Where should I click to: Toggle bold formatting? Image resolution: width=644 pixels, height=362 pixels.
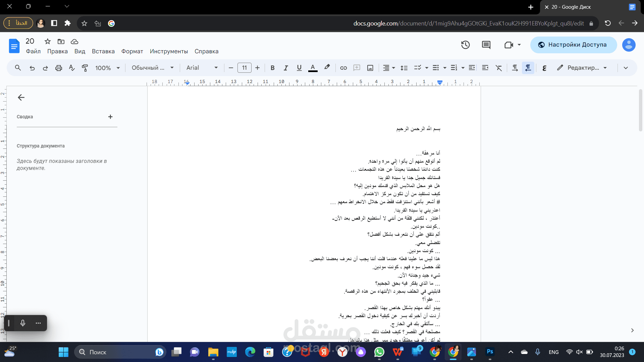coord(272,68)
